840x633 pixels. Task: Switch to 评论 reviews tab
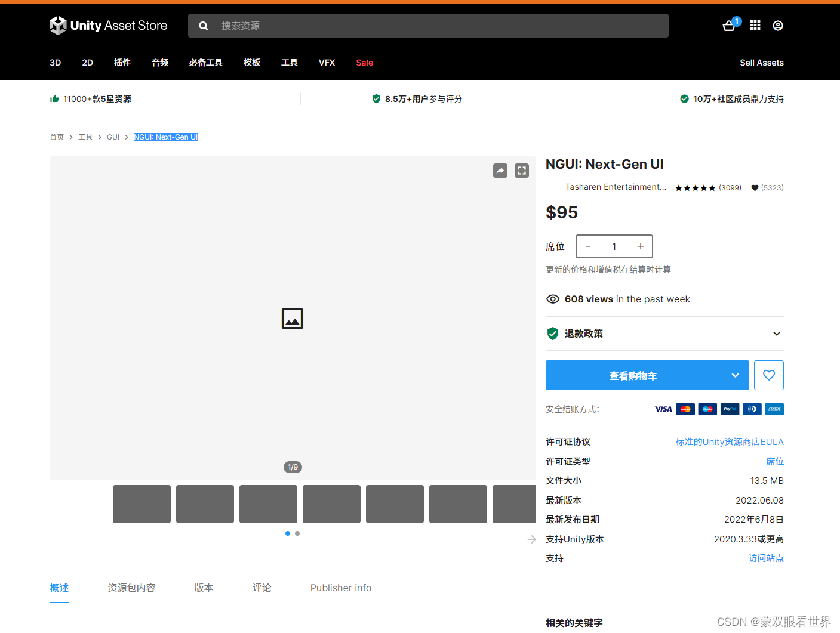[x=262, y=588]
